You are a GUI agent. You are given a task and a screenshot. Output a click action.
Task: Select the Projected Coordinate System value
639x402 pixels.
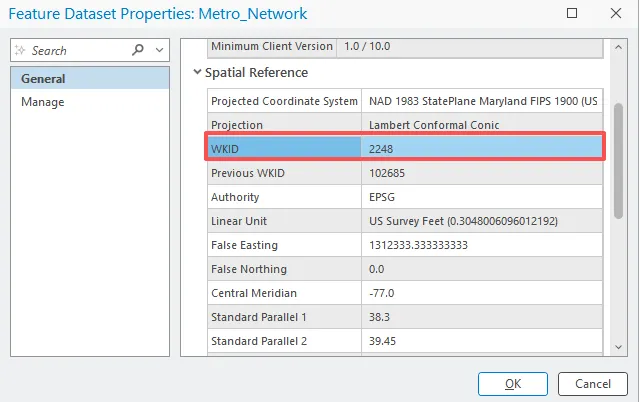click(x=482, y=101)
